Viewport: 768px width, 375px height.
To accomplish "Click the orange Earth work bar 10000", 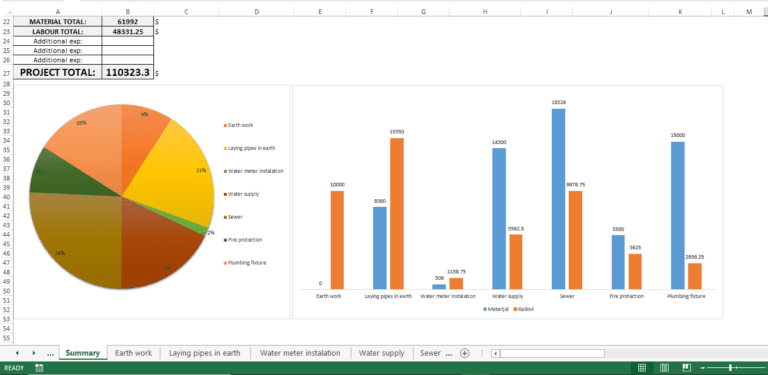I will tap(337, 240).
